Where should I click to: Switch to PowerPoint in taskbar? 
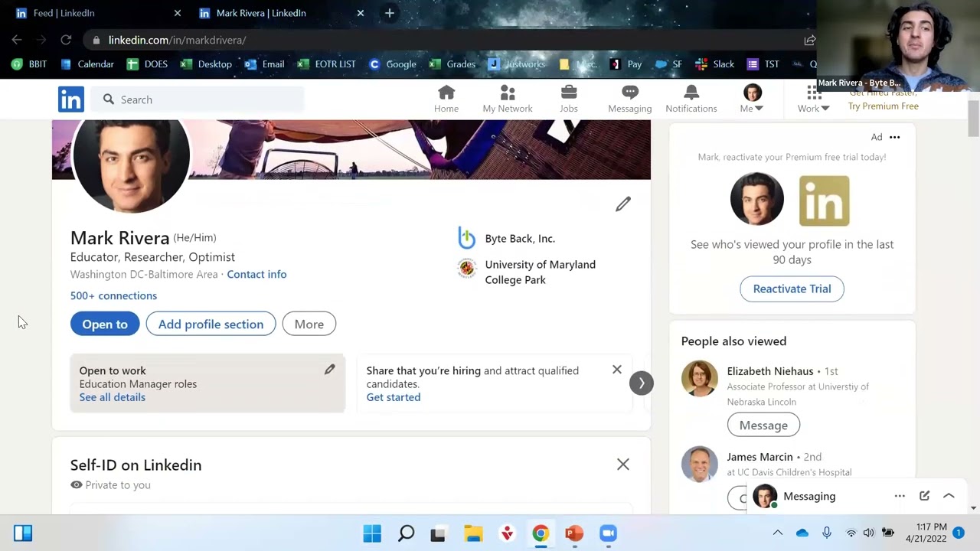[574, 533]
